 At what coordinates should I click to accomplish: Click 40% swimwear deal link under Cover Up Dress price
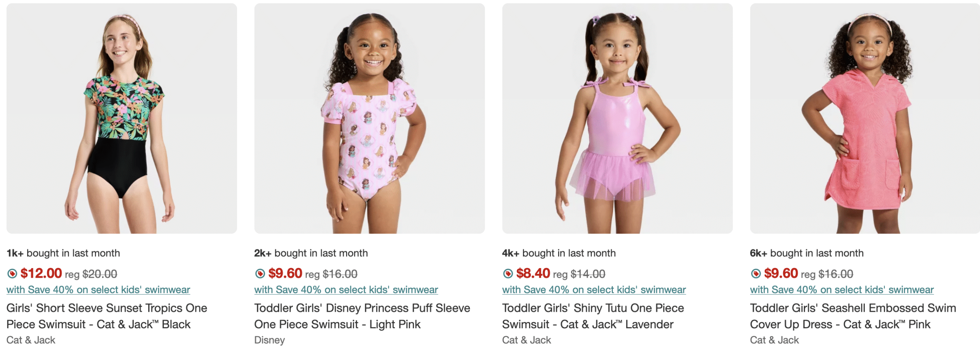pos(841,290)
